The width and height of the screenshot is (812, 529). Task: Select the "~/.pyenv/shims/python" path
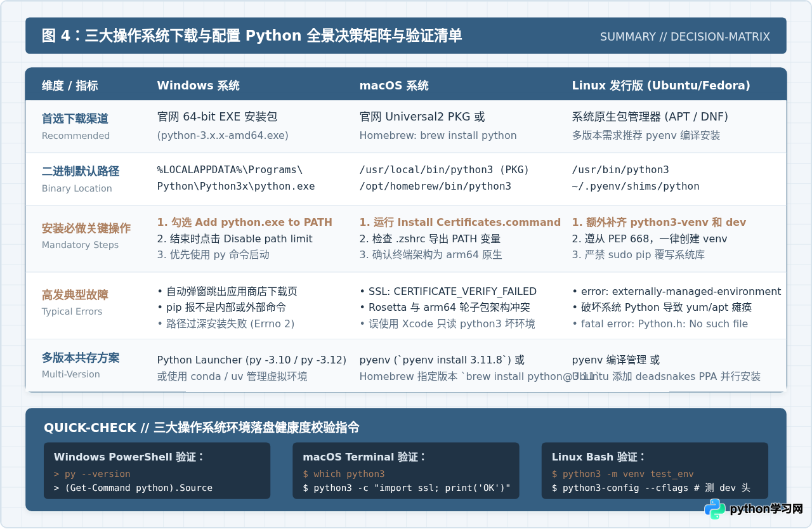coord(636,186)
